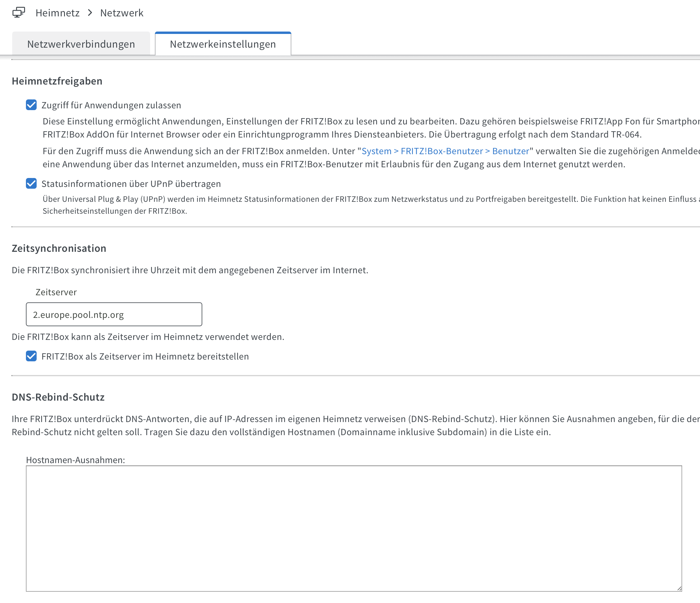
Task: Click the Zeitsynchronisation section heading
Action: [59, 248]
